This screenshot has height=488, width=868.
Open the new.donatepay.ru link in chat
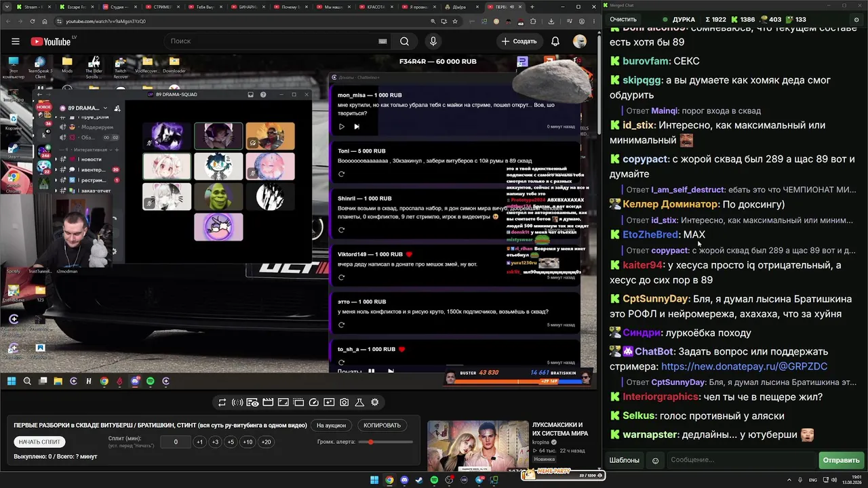(744, 367)
